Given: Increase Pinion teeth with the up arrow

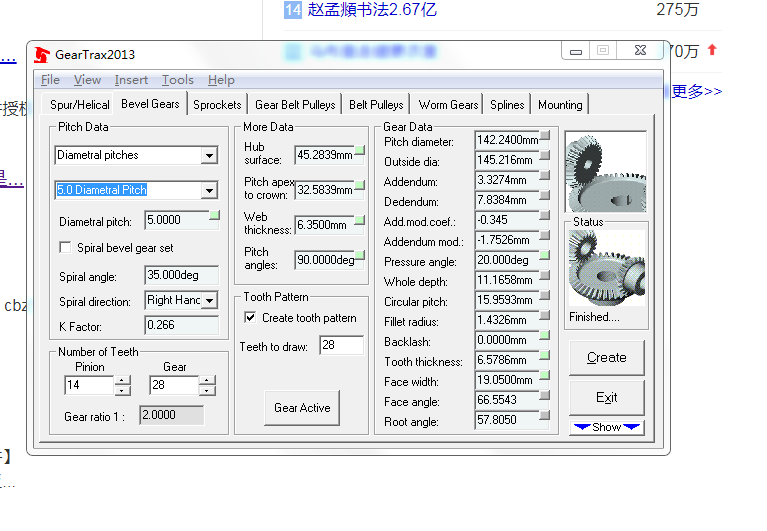Looking at the screenshot, I should point(122,380).
